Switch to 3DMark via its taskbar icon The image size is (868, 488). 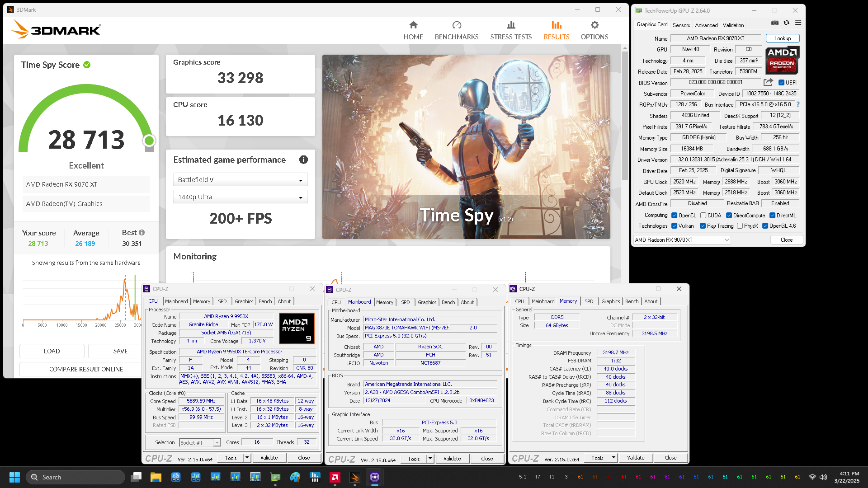355,477
